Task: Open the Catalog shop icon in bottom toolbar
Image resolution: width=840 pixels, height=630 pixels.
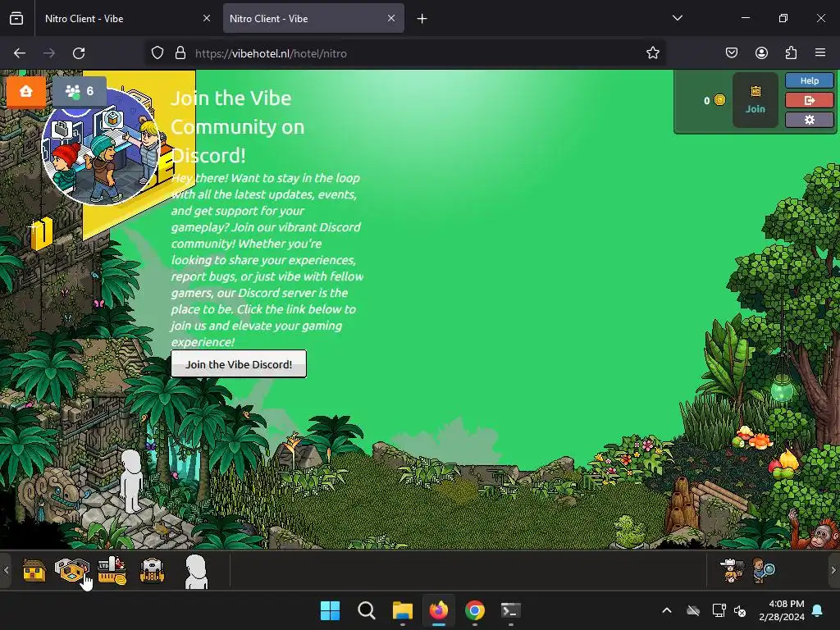Action: coord(112,570)
